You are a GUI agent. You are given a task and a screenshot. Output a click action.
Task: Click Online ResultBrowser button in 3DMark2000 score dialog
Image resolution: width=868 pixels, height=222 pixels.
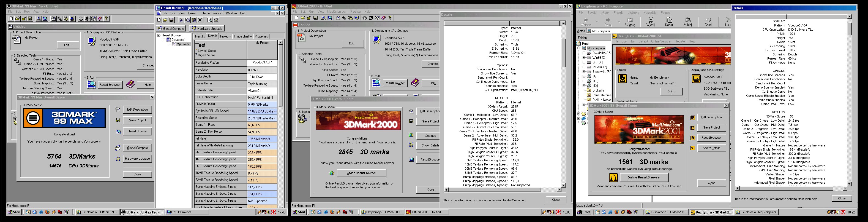361,173
